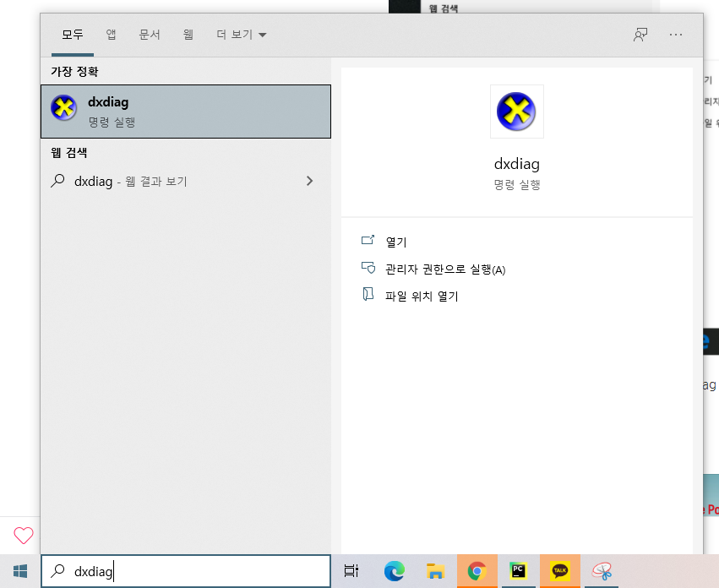Image resolution: width=719 pixels, height=588 pixels.
Task: Open the feedback icon in search header
Action: [x=640, y=35]
